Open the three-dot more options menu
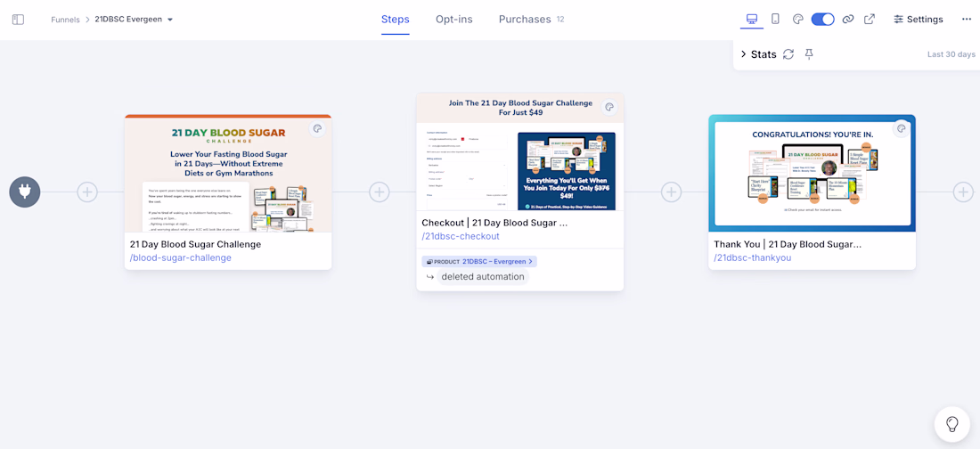 [967, 20]
